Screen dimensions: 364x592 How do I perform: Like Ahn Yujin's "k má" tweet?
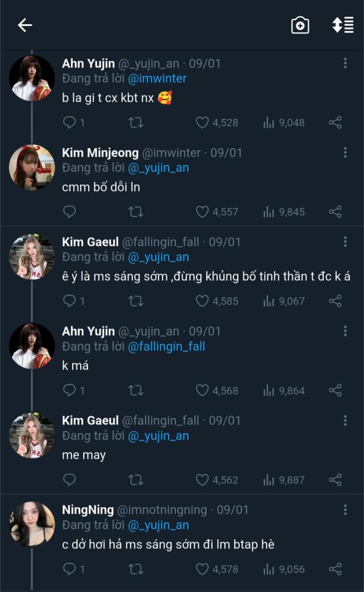202,391
